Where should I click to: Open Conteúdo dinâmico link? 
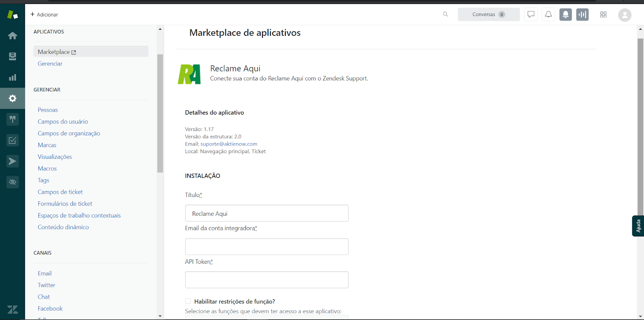63,227
